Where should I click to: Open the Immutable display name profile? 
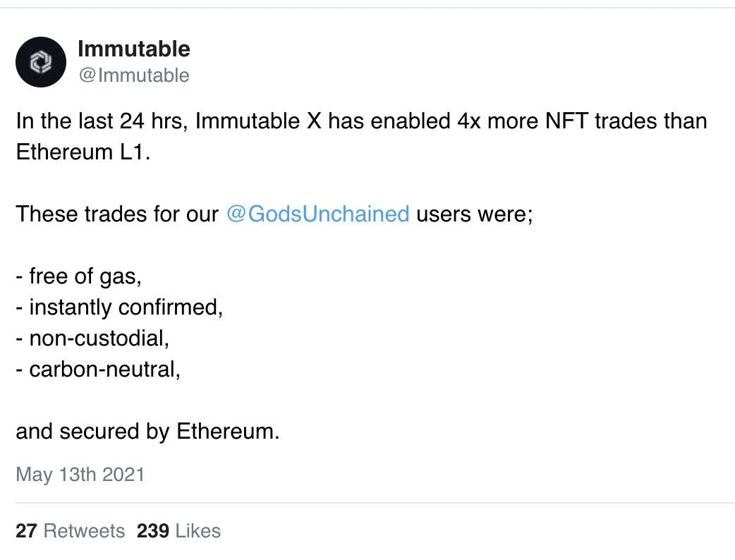coord(133,49)
